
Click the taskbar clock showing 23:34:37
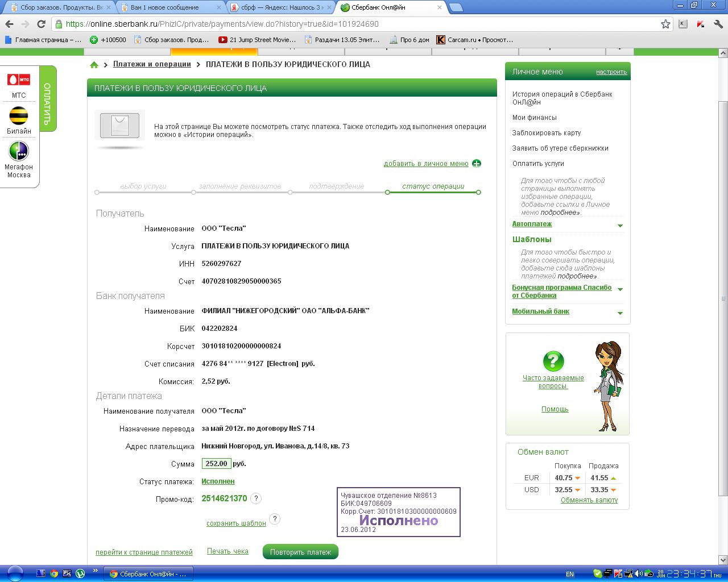point(690,574)
